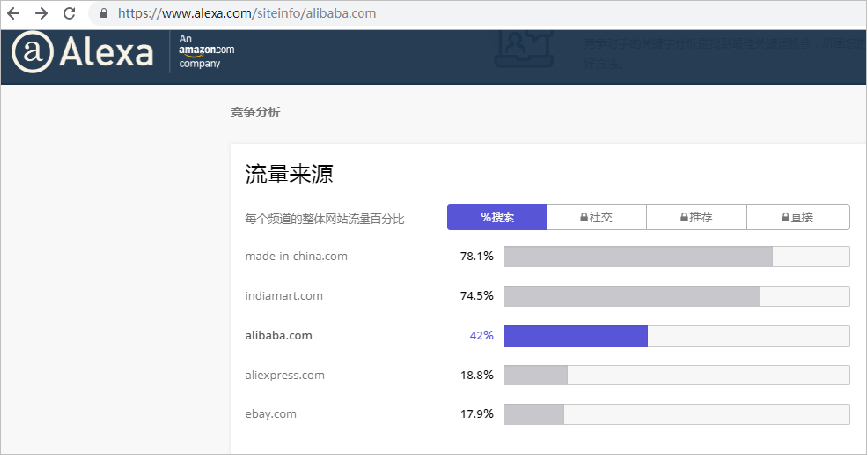This screenshot has height=455, width=868.
Task: Click the 18.8% percentage value
Action: click(476, 375)
